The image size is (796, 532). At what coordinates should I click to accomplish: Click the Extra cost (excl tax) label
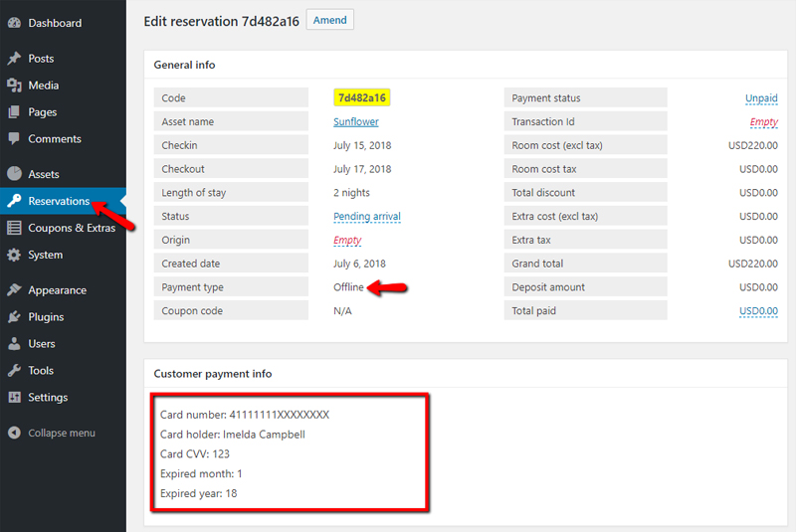point(555,216)
